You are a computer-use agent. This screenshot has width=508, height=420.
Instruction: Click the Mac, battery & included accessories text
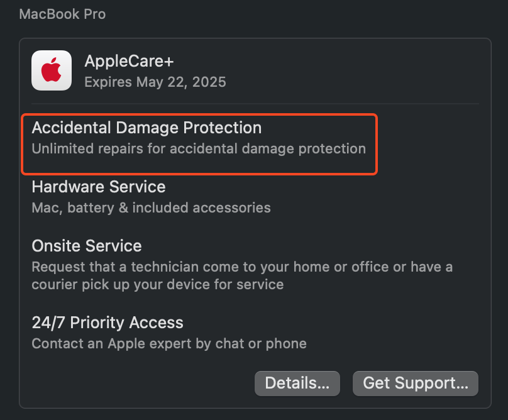[151, 207]
